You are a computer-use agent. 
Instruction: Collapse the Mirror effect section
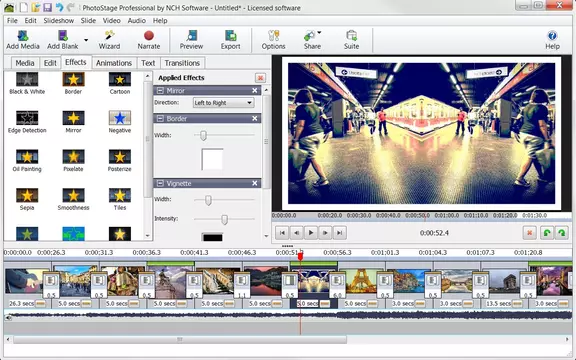(x=160, y=90)
